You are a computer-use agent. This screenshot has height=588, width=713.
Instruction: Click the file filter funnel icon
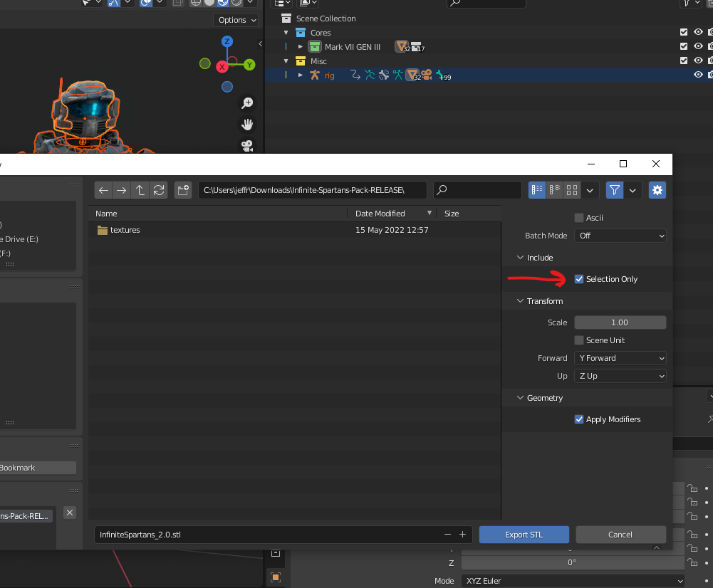614,190
